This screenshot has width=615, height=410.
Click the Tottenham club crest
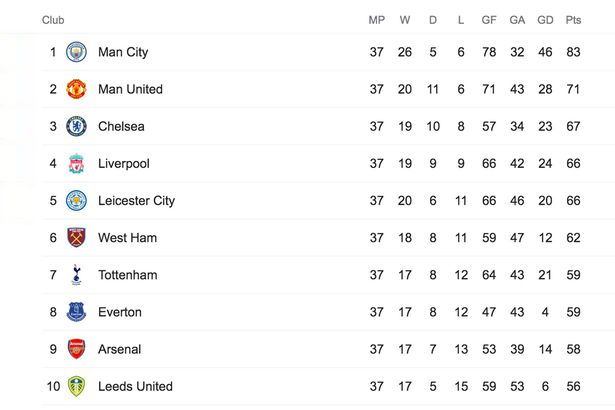click(76, 275)
